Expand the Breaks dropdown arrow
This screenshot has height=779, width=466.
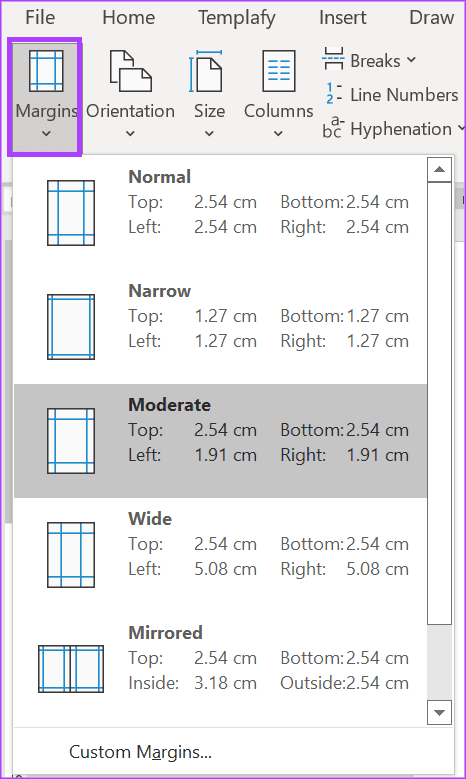(411, 60)
